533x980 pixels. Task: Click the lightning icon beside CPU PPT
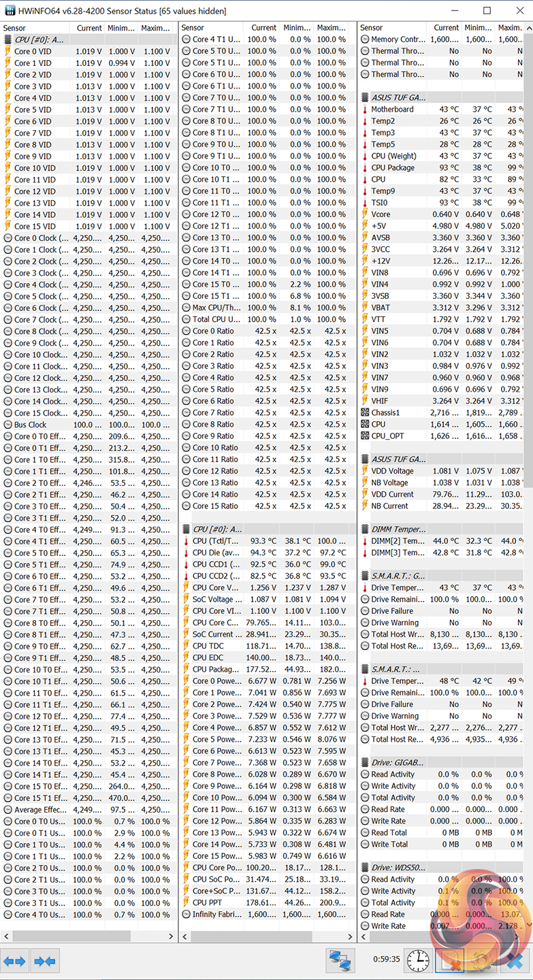(x=187, y=902)
